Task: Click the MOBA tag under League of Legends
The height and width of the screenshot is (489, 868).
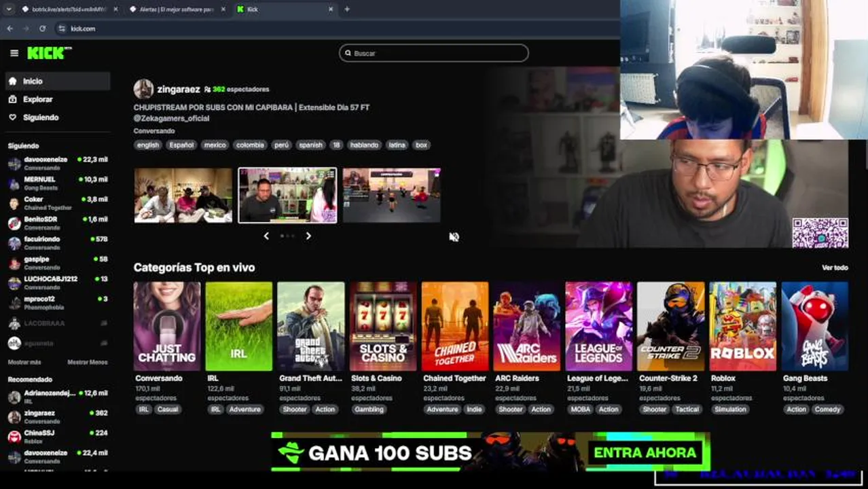Action: tap(581, 410)
